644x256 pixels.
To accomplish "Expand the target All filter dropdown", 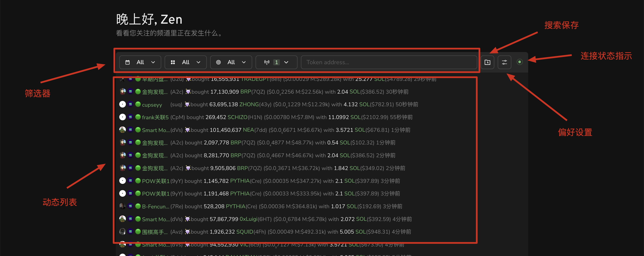I will click(x=231, y=62).
